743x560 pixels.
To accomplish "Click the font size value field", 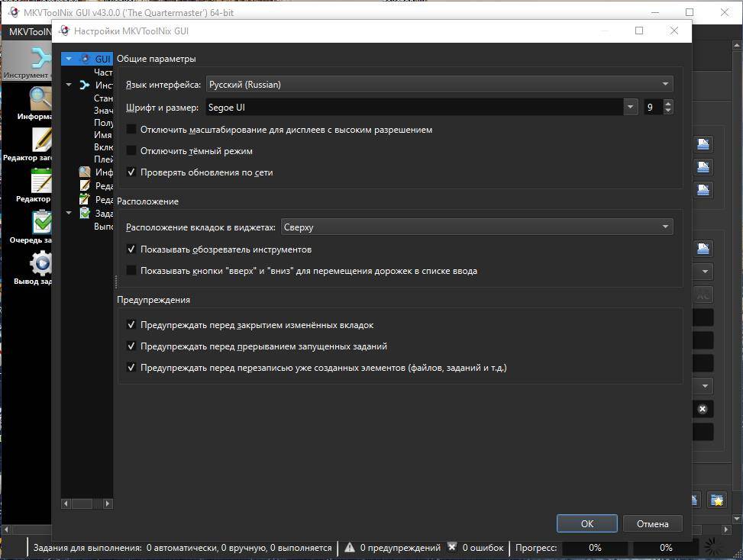I will pos(654,107).
